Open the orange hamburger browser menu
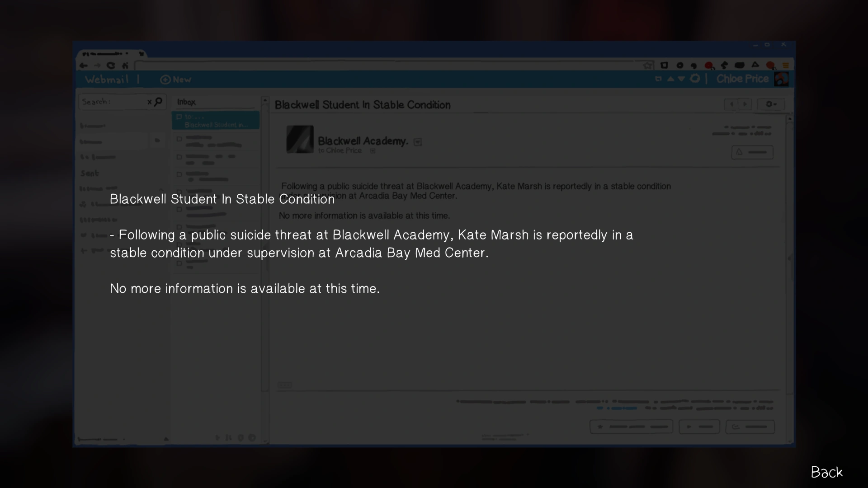This screenshot has width=868, height=488. click(x=786, y=66)
